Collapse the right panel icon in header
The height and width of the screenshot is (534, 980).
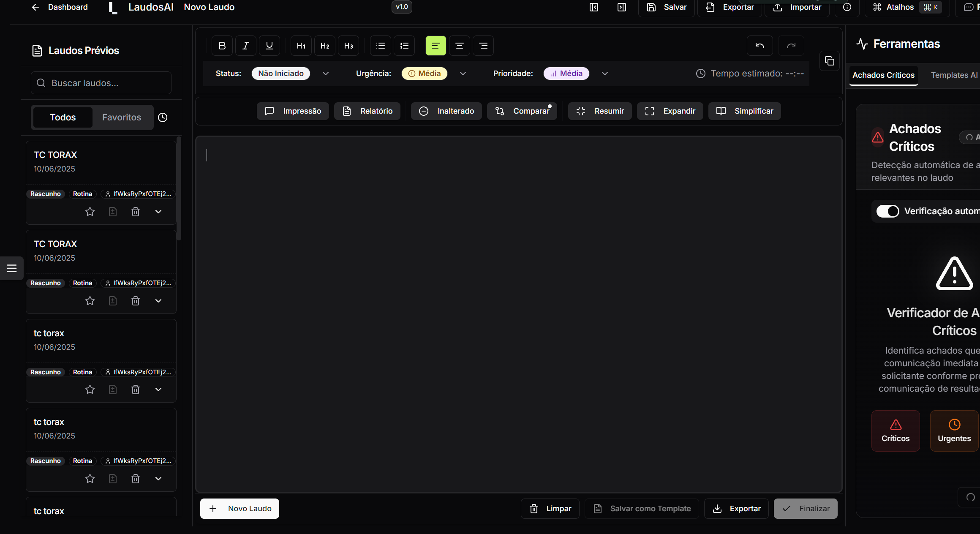[x=622, y=7]
